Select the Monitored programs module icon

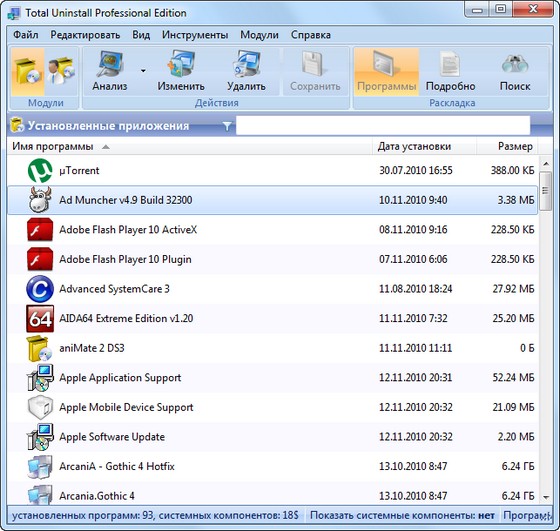tap(61, 72)
